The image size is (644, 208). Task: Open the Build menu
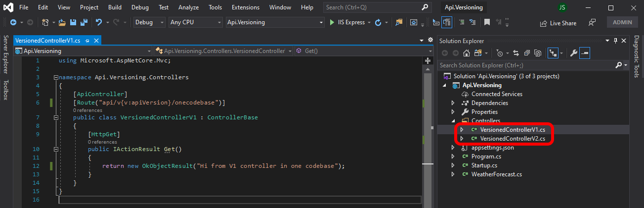point(115,7)
